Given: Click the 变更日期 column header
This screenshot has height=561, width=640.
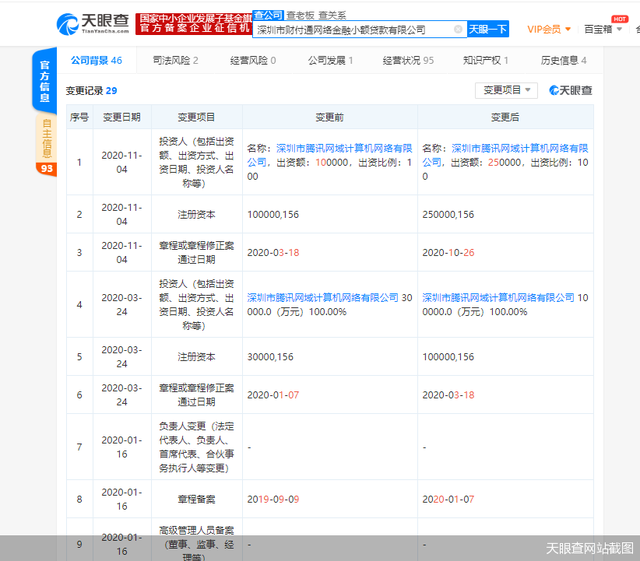Looking at the screenshot, I should point(122,117).
